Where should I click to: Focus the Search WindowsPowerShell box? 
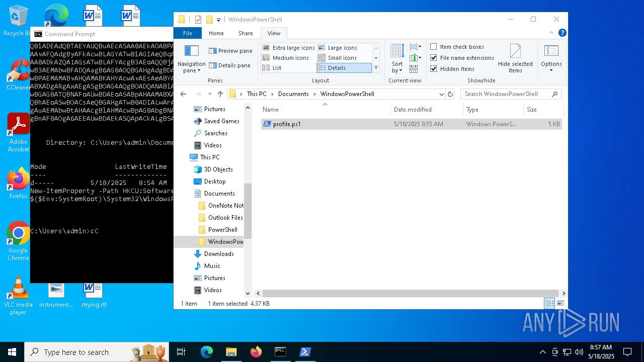click(511, 94)
